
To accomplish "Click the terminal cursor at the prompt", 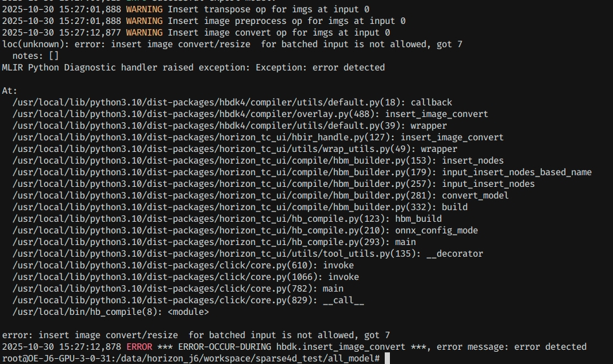I will [387, 358].
